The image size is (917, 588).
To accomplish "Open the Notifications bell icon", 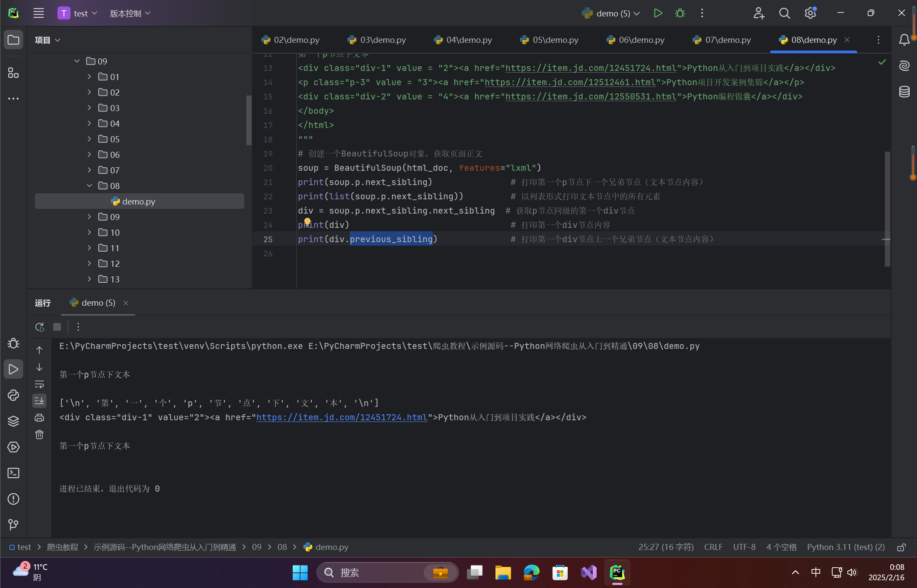I will 904,40.
